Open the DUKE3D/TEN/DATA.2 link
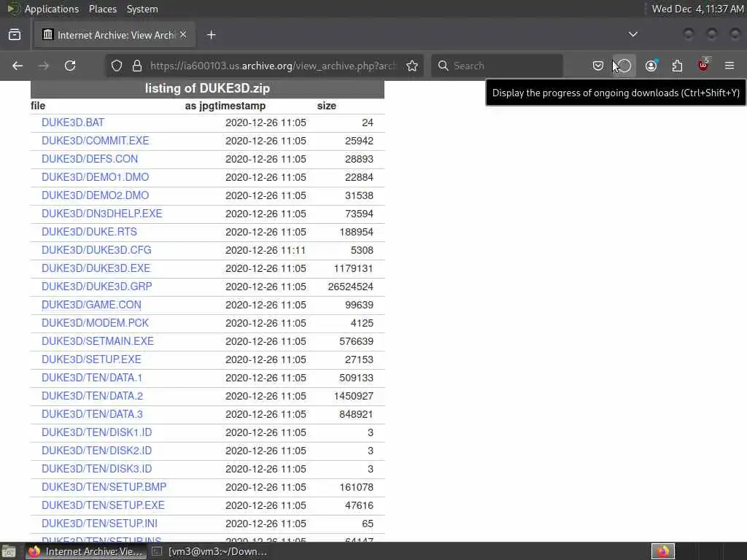 pyautogui.click(x=93, y=396)
